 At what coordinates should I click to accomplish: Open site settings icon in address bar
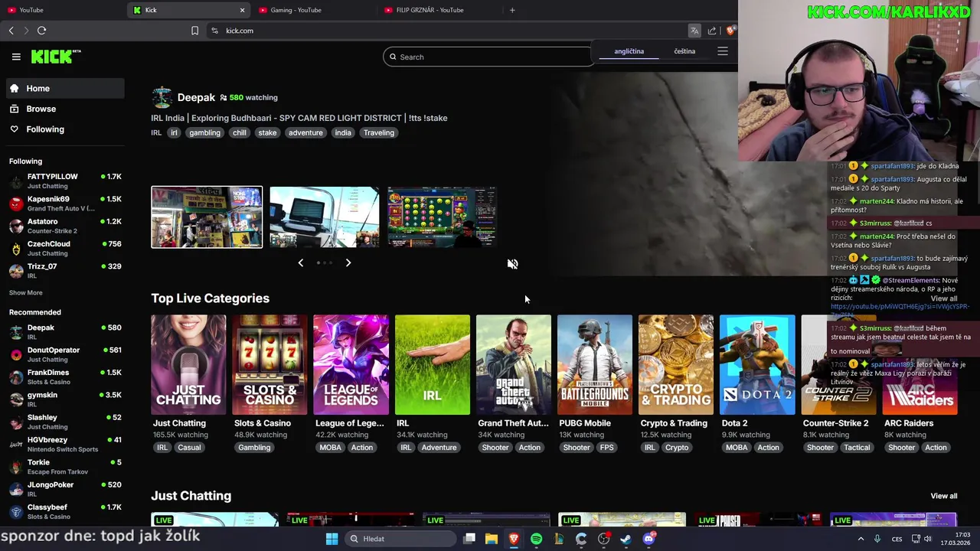tap(214, 31)
